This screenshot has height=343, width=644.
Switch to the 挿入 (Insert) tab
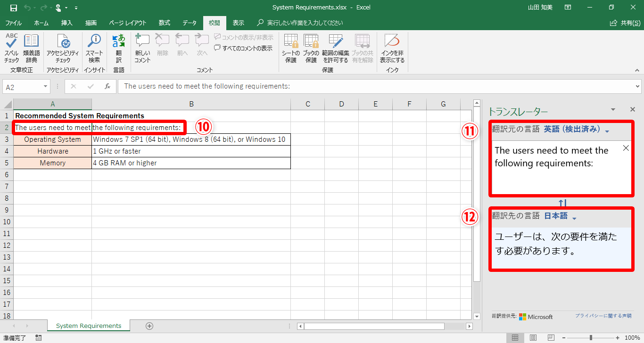coord(67,23)
